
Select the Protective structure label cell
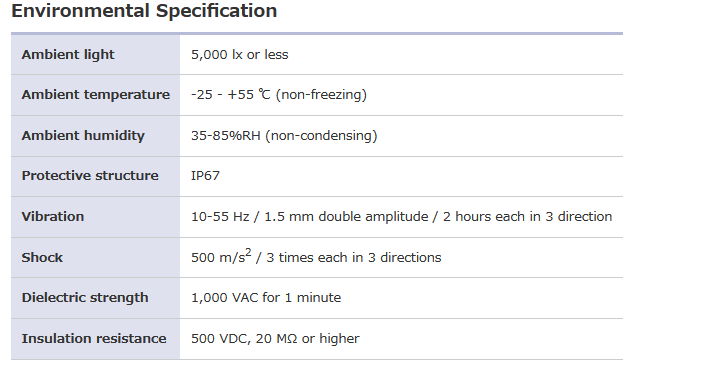[x=96, y=176]
